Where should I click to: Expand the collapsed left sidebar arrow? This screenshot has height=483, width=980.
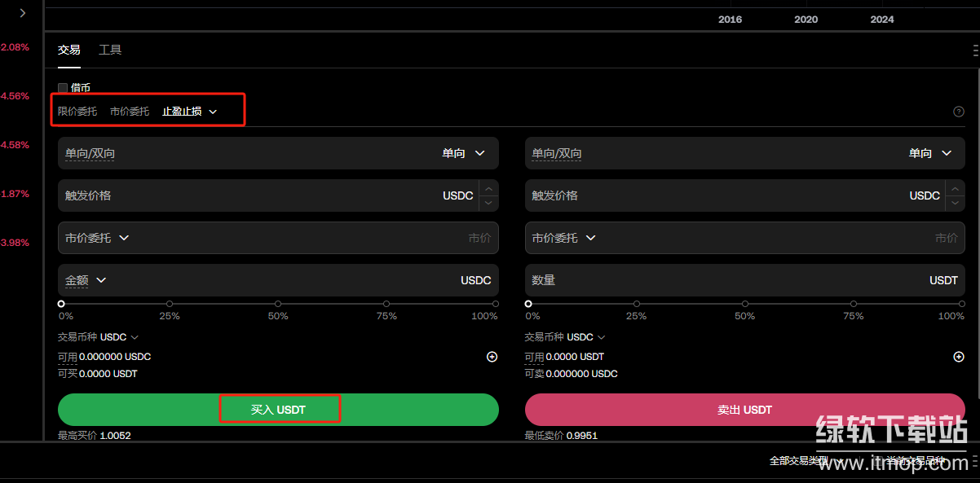22,13
